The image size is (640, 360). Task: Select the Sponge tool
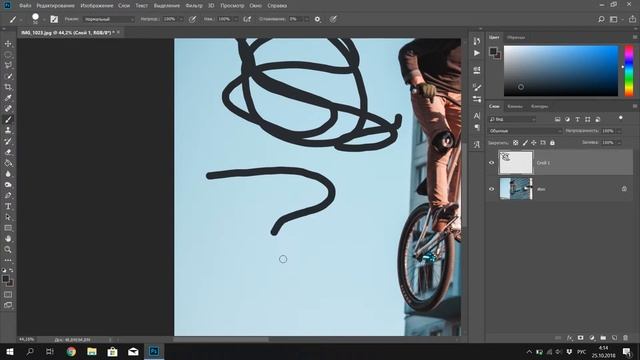(x=8, y=184)
